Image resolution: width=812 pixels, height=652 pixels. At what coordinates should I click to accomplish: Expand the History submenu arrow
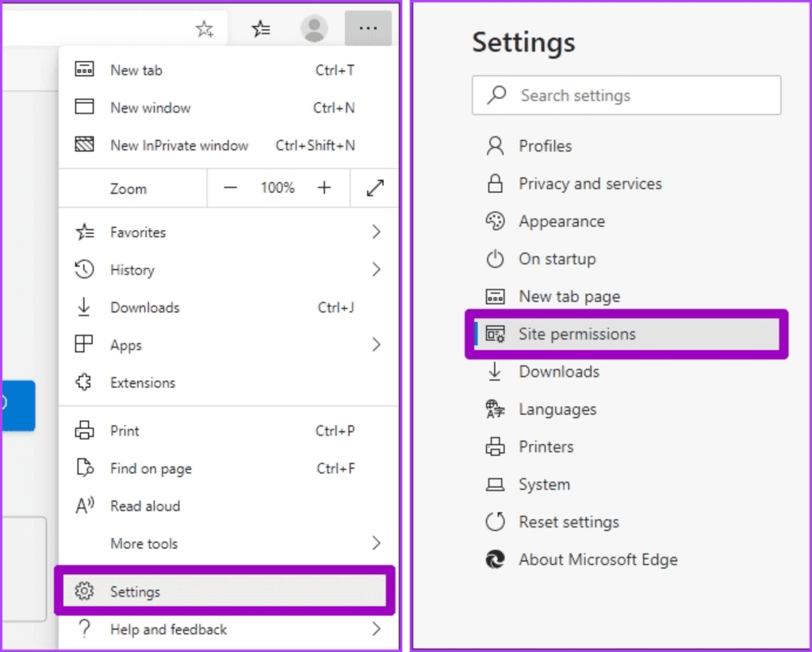click(376, 270)
